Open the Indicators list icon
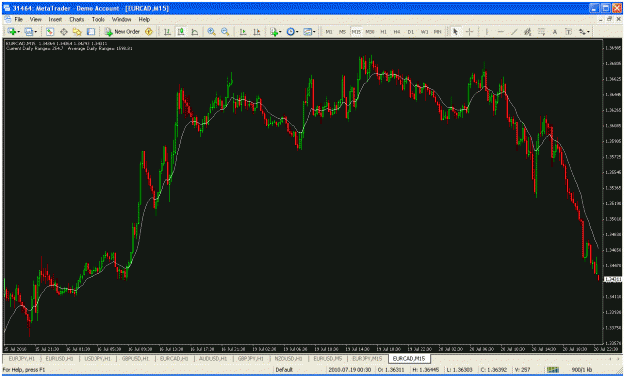 click(273, 31)
